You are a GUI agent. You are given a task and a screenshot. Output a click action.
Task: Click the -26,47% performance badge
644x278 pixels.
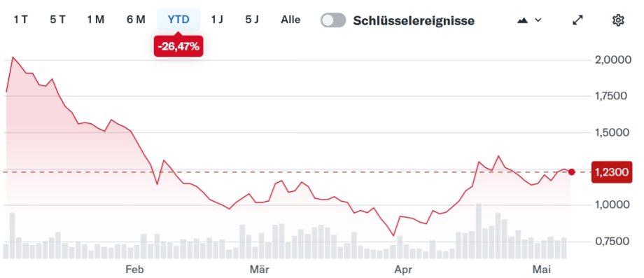178,46
